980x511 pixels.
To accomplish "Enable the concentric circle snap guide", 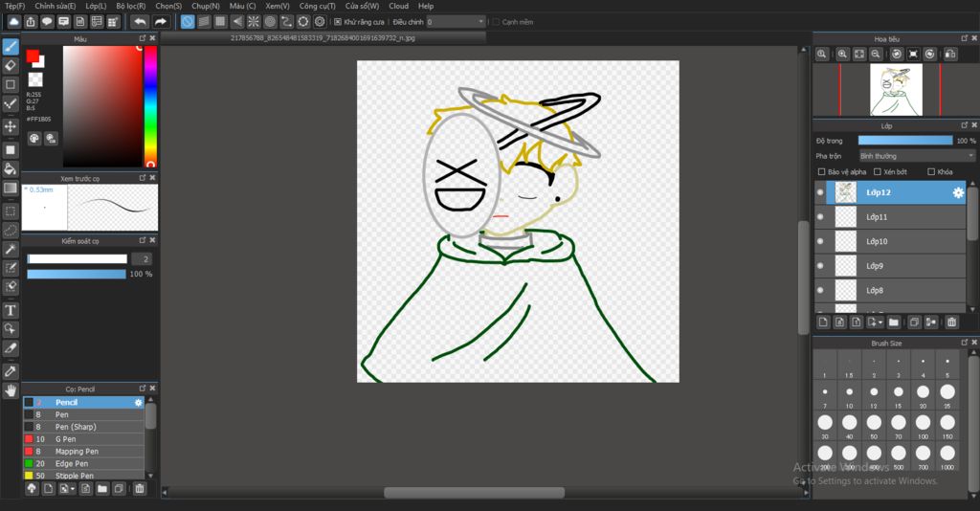I will click(x=270, y=22).
